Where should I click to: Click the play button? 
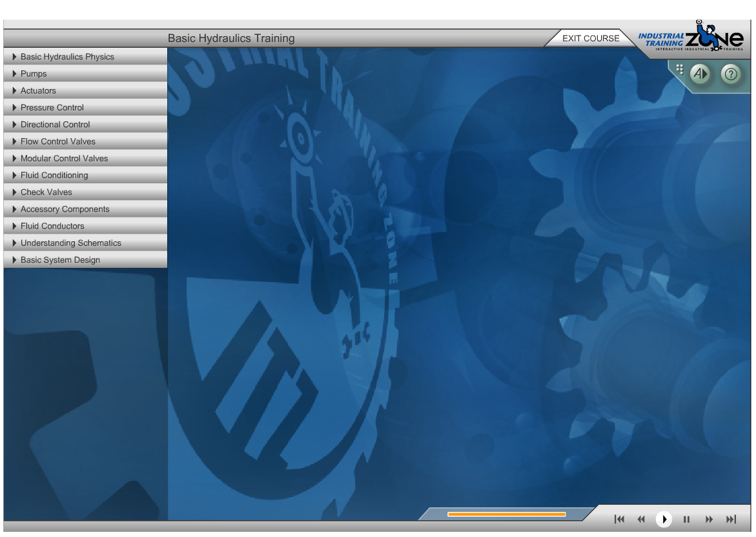tap(664, 519)
